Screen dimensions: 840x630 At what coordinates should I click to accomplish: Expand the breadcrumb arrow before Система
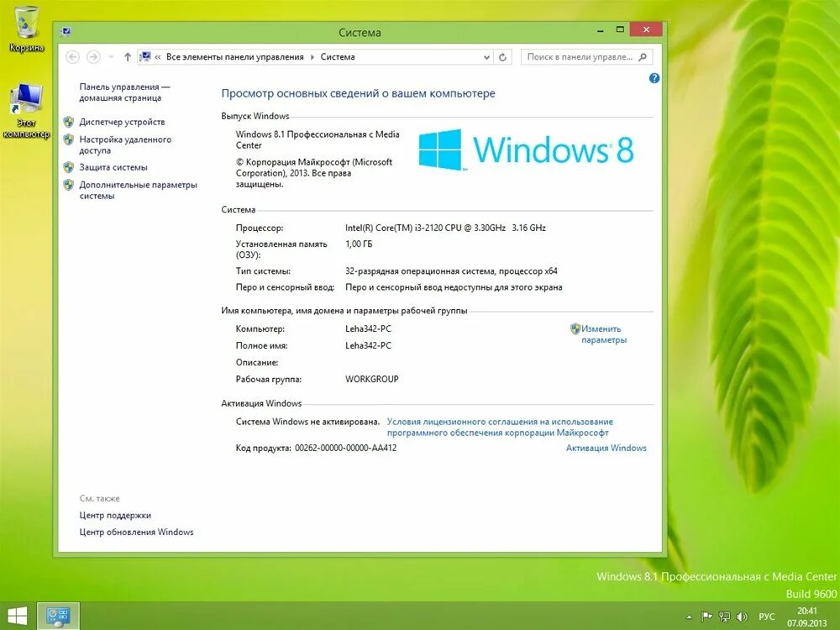click(312, 57)
